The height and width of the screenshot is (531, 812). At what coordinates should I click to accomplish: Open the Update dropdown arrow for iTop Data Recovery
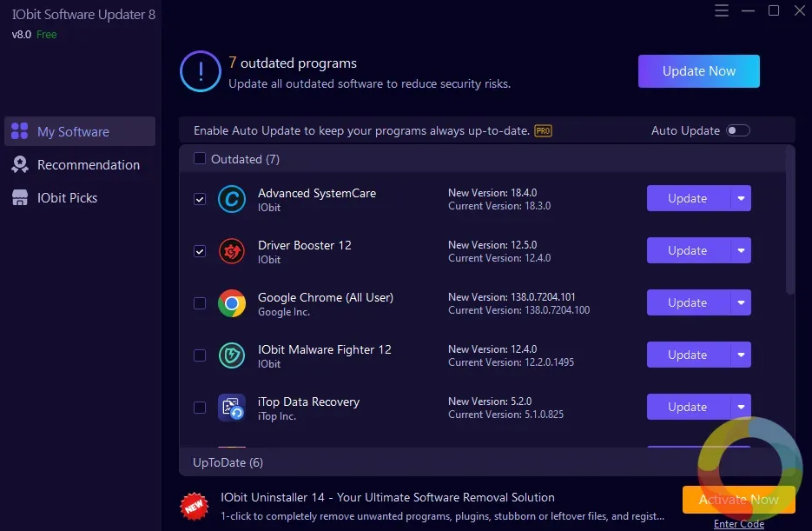point(741,408)
